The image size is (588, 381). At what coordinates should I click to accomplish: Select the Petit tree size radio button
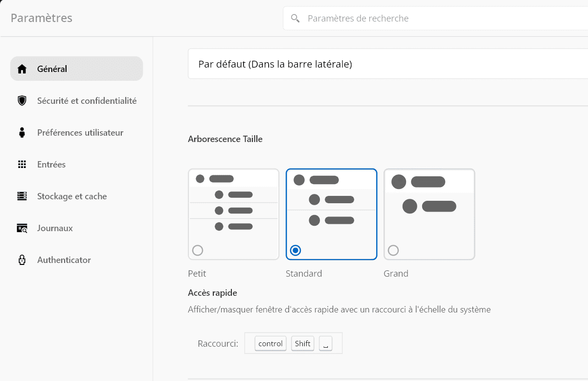(198, 251)
